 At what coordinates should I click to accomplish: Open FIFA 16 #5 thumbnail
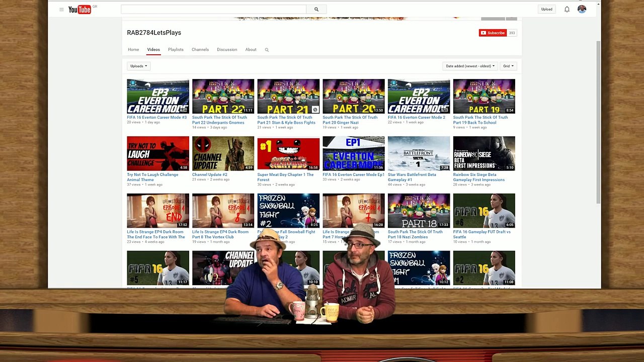(158, 268)
